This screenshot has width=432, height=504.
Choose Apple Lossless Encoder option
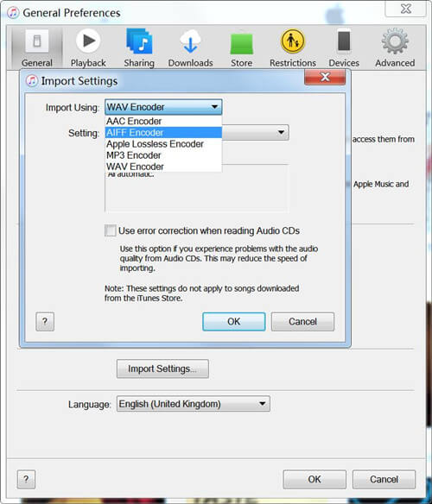click(x=163, y=143)
